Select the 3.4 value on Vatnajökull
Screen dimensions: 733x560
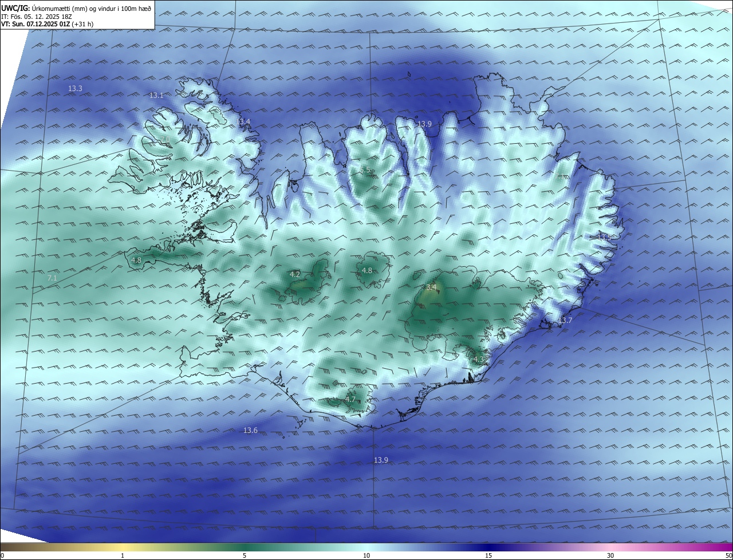[431, 287]
